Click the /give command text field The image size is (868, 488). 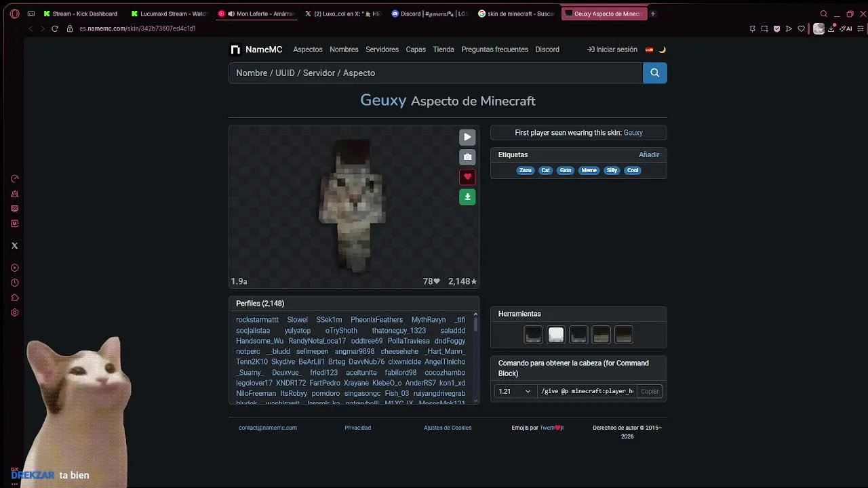587,391
